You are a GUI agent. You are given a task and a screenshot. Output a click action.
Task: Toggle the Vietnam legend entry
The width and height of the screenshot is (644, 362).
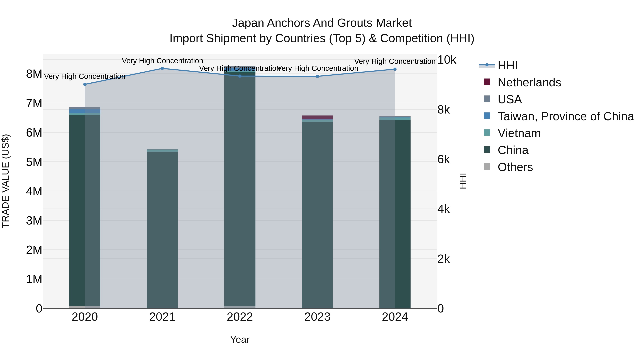[x=512, y=133]
